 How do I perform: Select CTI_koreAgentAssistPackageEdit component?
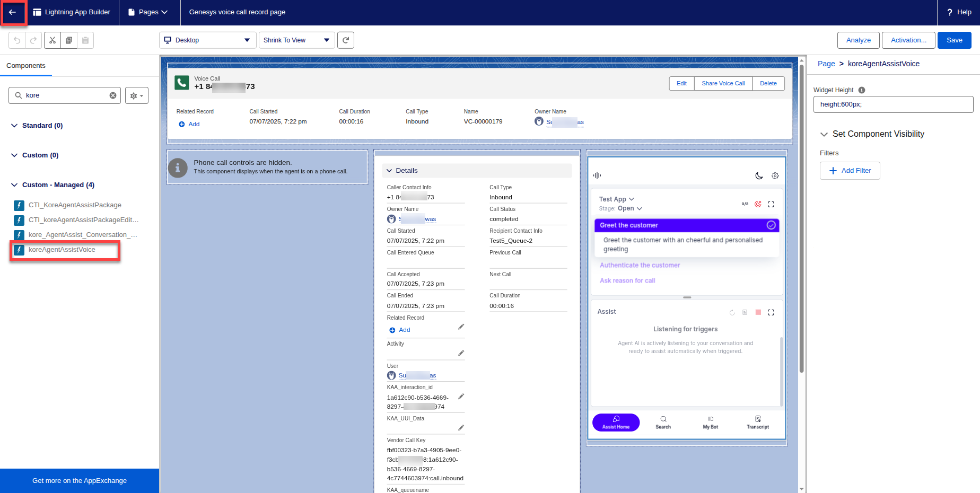[x=83, y=220]
